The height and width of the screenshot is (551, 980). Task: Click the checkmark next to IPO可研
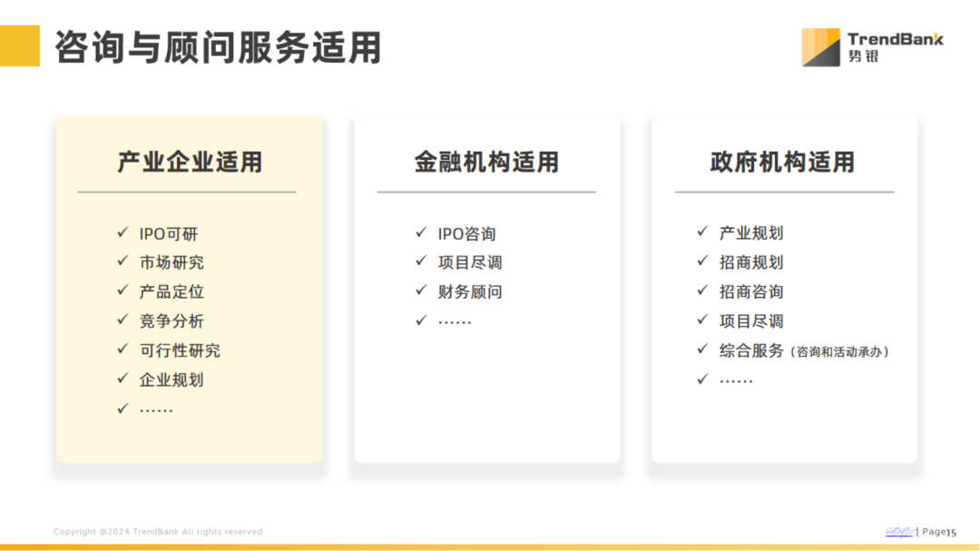[x=122, y=233]
